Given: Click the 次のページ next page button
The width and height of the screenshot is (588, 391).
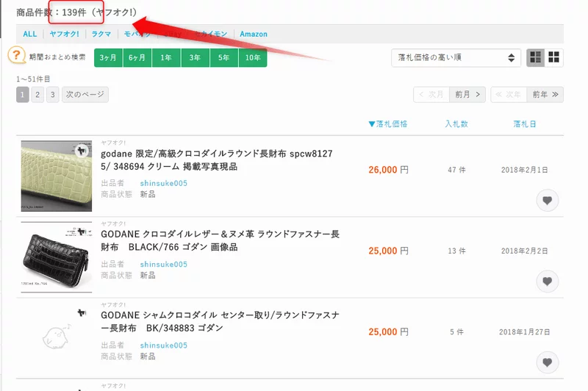Looking at the screenshot, I should tap(85, 95).
